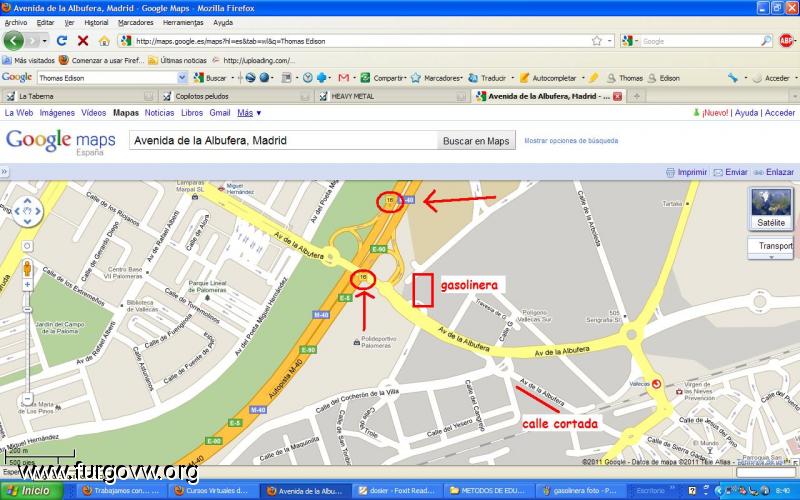Pan the map up with the arrow
800x500 pixels.
pos(27,201)
